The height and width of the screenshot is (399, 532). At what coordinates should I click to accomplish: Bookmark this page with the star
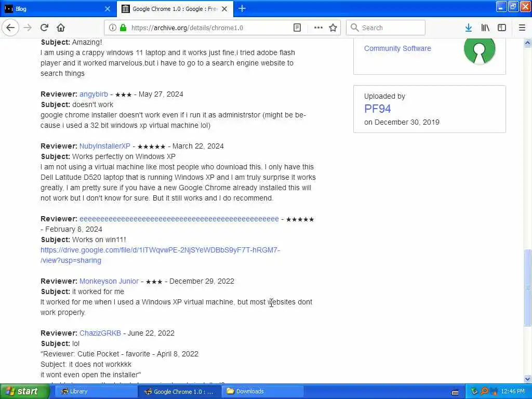coord(333,28)
